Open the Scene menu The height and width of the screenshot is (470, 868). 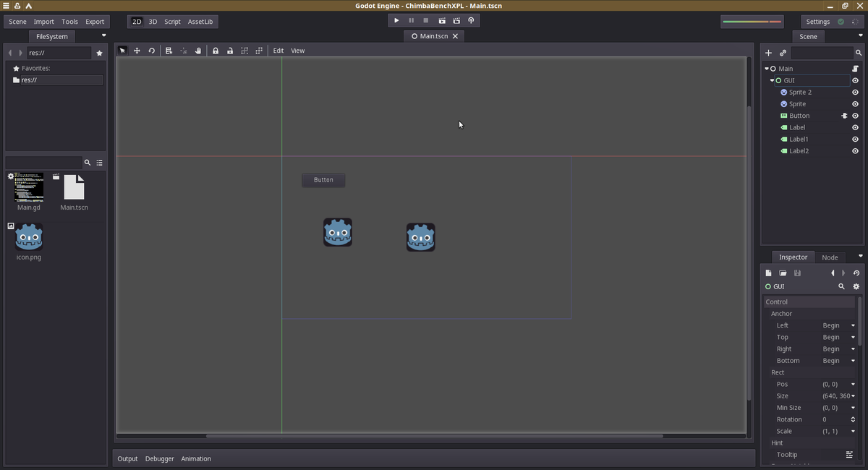[17, 22]
